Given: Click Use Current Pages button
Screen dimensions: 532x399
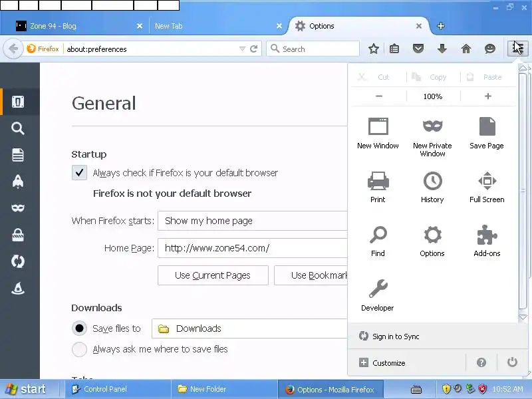Looking at the screenshot, I should 213,275.
